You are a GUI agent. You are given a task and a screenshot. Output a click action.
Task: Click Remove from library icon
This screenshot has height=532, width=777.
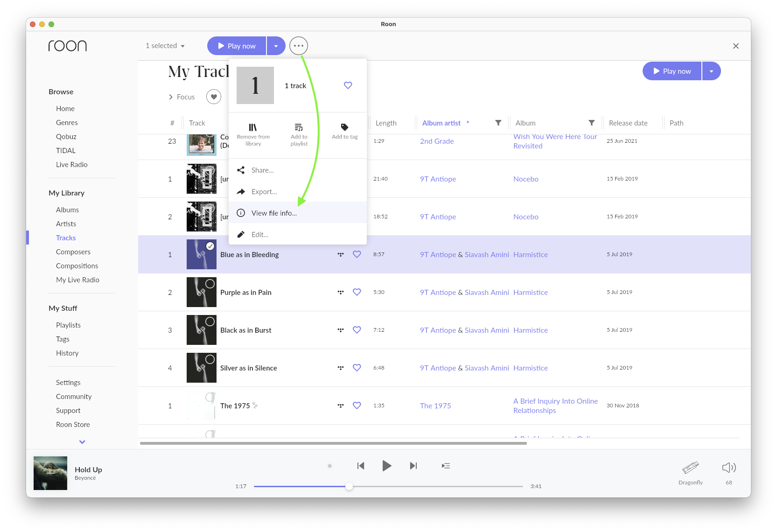click(x=253, y=127)
